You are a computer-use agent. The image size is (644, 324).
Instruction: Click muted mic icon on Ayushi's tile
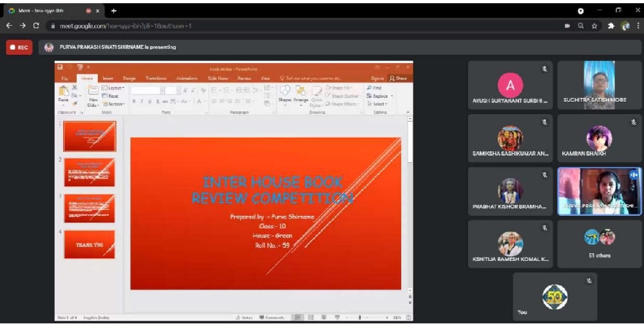(x=544, y=69)
